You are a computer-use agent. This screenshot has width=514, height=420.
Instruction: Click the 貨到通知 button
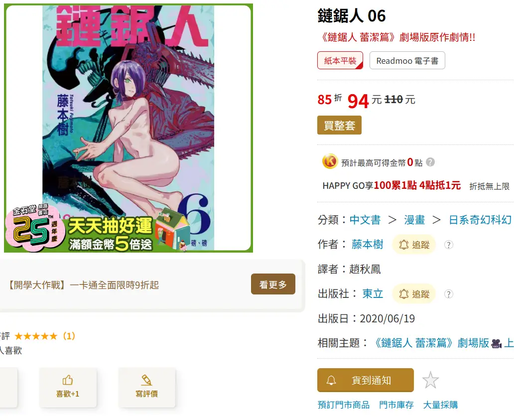click(x=365, y=380)
